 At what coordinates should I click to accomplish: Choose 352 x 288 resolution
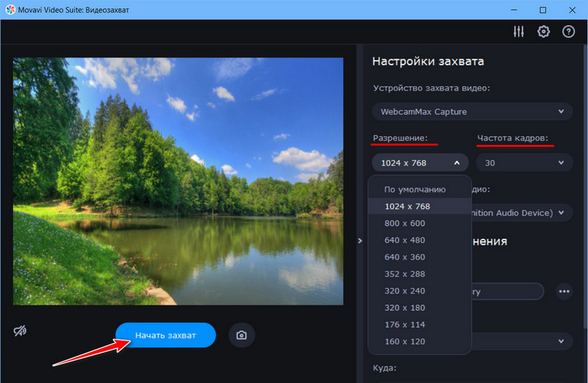click(420, 274)
